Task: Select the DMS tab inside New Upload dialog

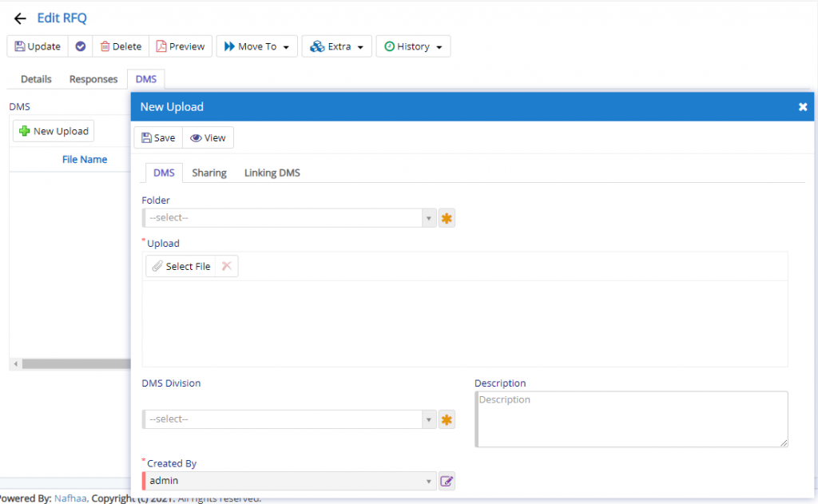Action: tap(164, 173)
